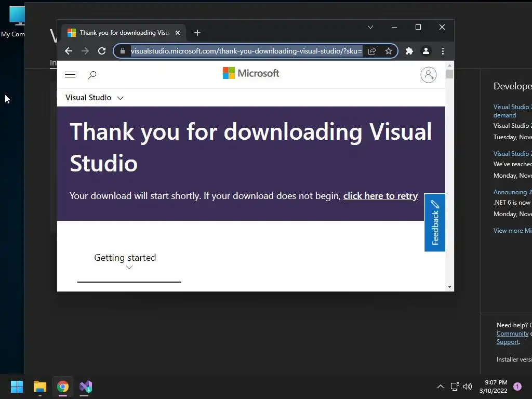This screenshot has width=532, height=399.
Task: Select the URL in the address bar
Action: pyautogui.click(x=246, y=51)
